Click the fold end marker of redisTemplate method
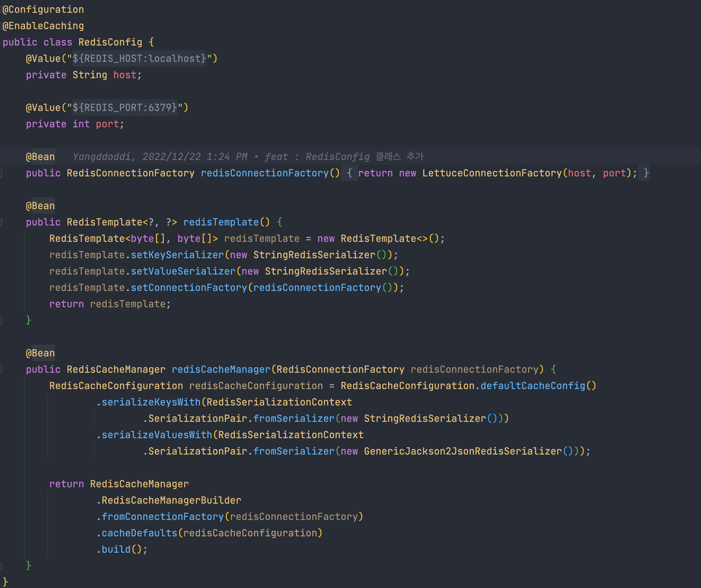This screenshot has height=588, width=701. point(1,321)
